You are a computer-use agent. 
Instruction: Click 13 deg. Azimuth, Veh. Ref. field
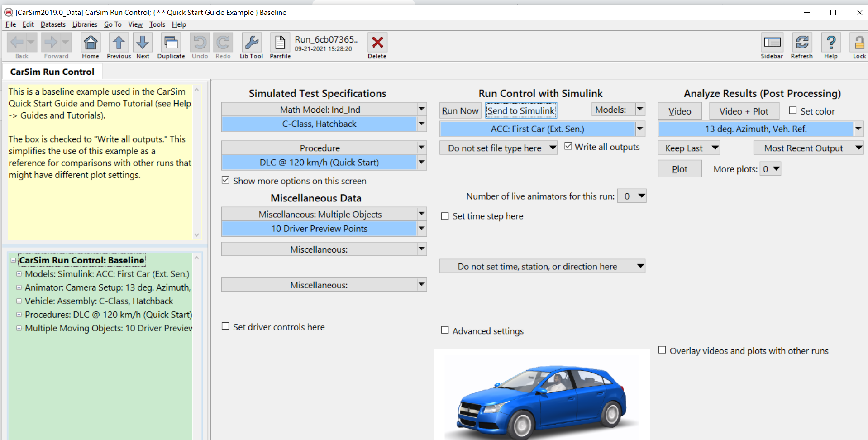(756, 129)
